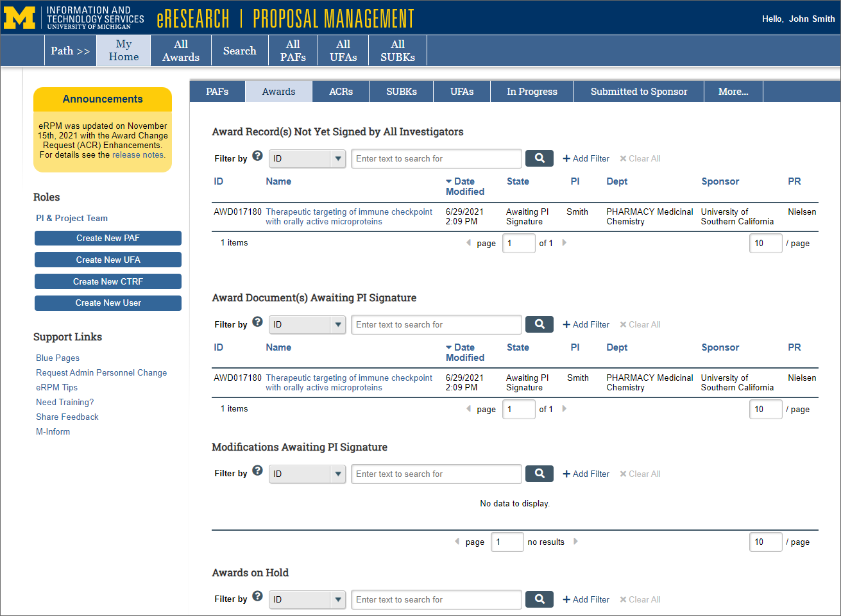Add Filter in Modifications Awaiting PI Signature
The height and width of the screenshot is (616, 841).
click(x=586, y=474)
